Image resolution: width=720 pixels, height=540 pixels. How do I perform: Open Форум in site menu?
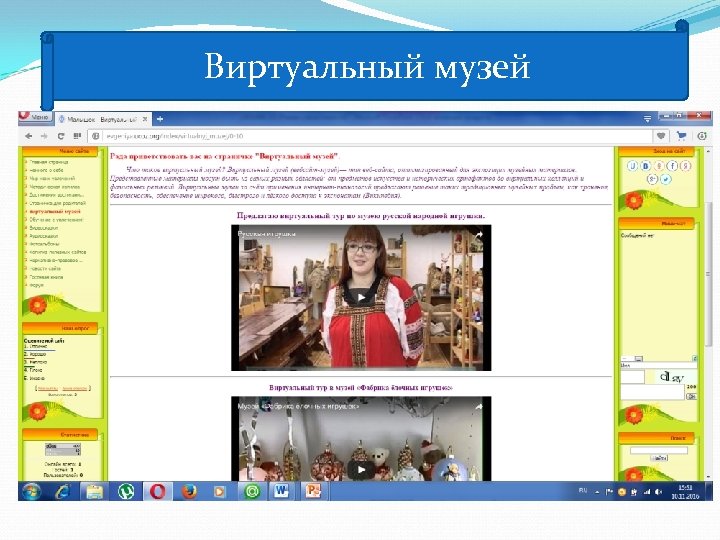click(x=36, y=285)
